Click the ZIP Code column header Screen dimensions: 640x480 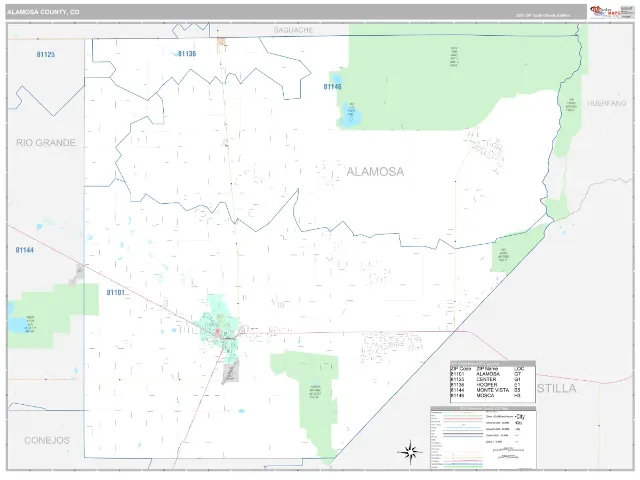point(460,369)
